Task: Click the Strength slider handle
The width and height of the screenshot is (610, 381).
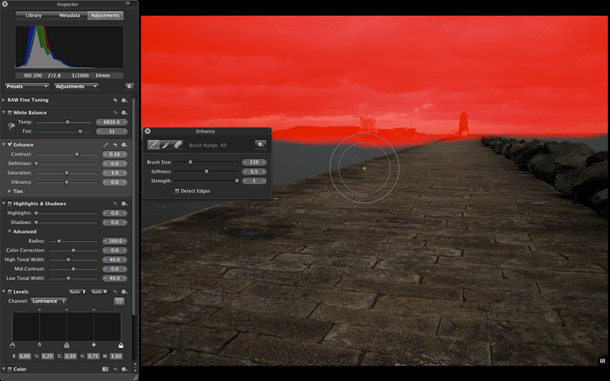Action: 237,181
